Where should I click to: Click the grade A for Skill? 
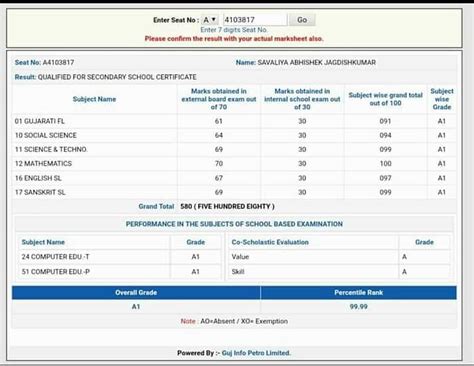pyautogui.click(x=404, y=272)
